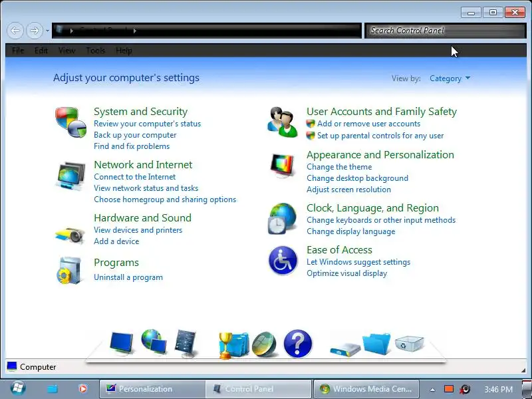Click Change the theme

pyautogui.click(x=339, y=167)
